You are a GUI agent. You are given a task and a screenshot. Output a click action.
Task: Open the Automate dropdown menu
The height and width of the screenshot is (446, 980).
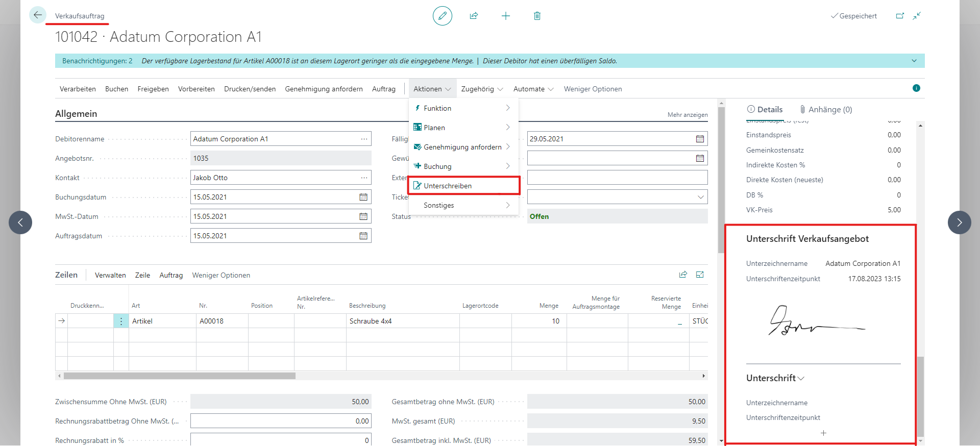pos(533,89)
